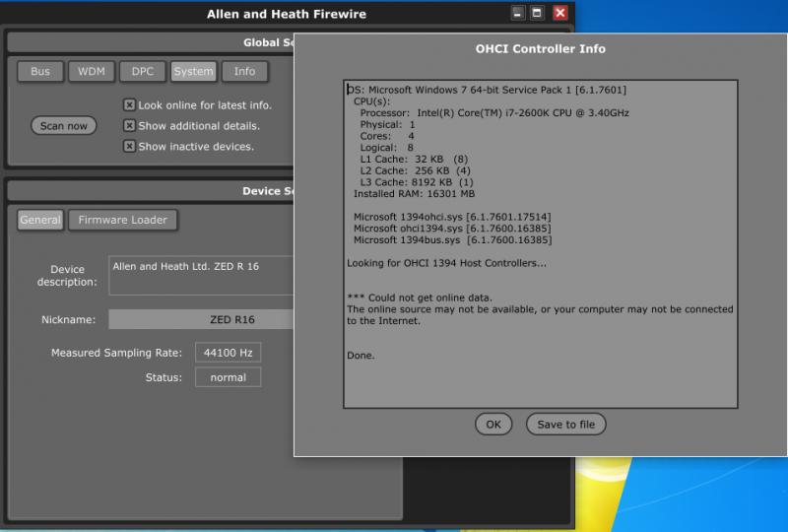Toggle Show additional details checkbox
Viewport: 788px width, 532px height.
(x=129, y=125)
